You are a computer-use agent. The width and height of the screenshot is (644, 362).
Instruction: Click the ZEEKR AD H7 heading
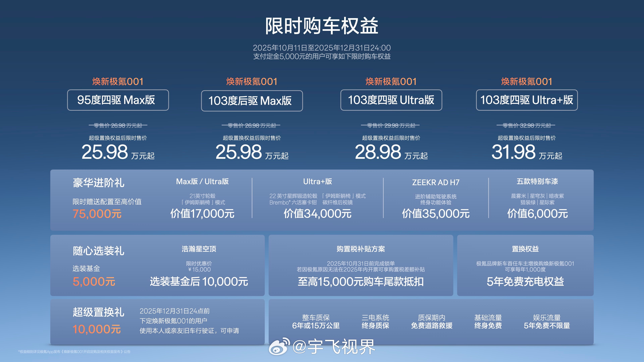[x=436, y=182]
